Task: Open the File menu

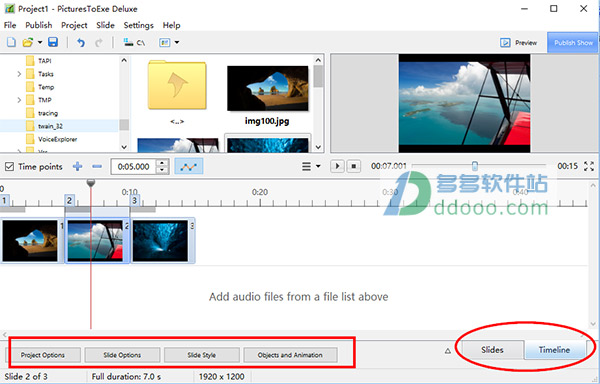Action: tap(10, 25)
